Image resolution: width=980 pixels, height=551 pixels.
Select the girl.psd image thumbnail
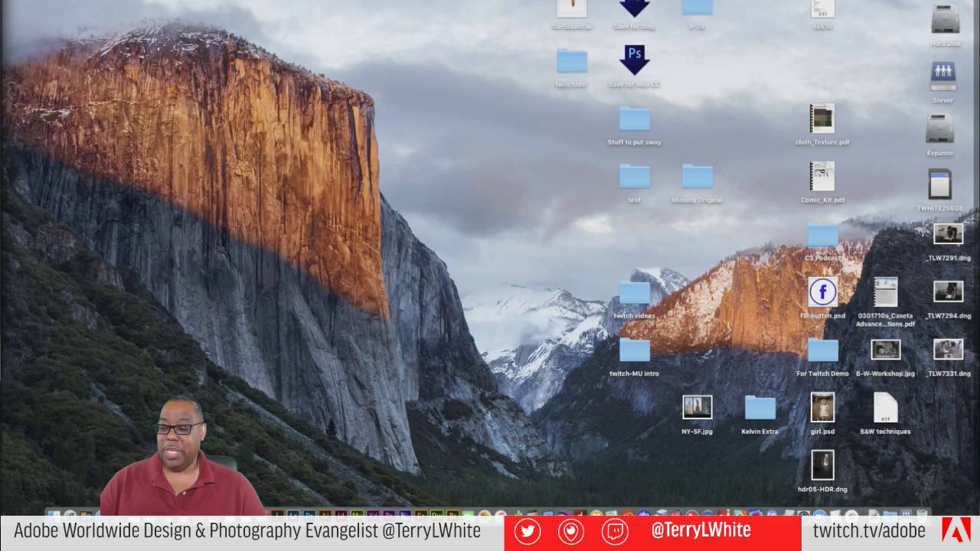point(823,407)
